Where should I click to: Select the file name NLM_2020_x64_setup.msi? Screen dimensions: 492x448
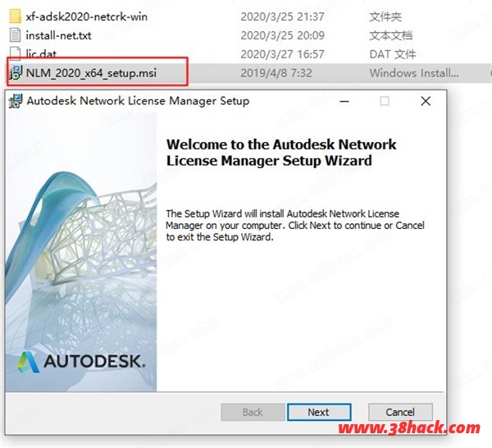click(x=91, y=73)
